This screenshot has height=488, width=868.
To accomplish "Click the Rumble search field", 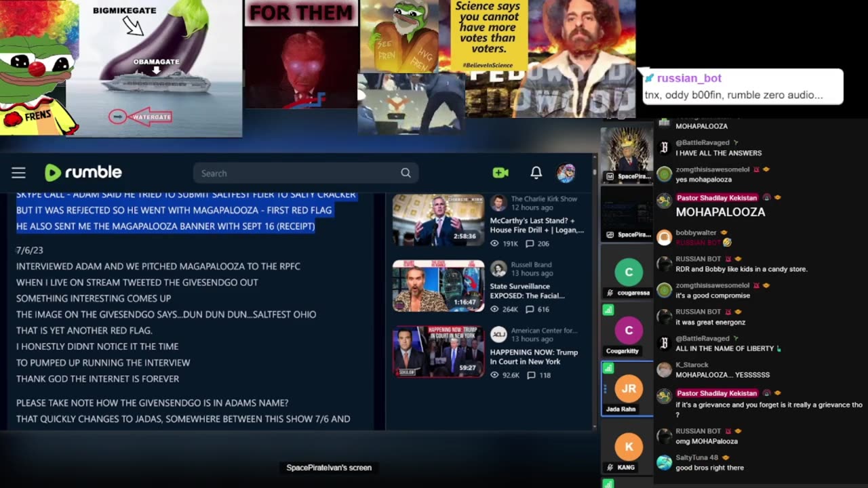I will [x=305, y=173].
